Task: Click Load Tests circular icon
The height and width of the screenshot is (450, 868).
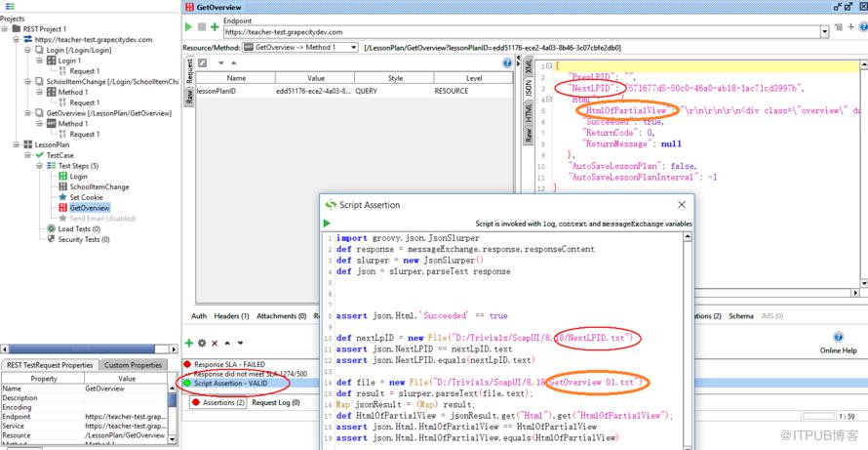Action: pos(52,228)
